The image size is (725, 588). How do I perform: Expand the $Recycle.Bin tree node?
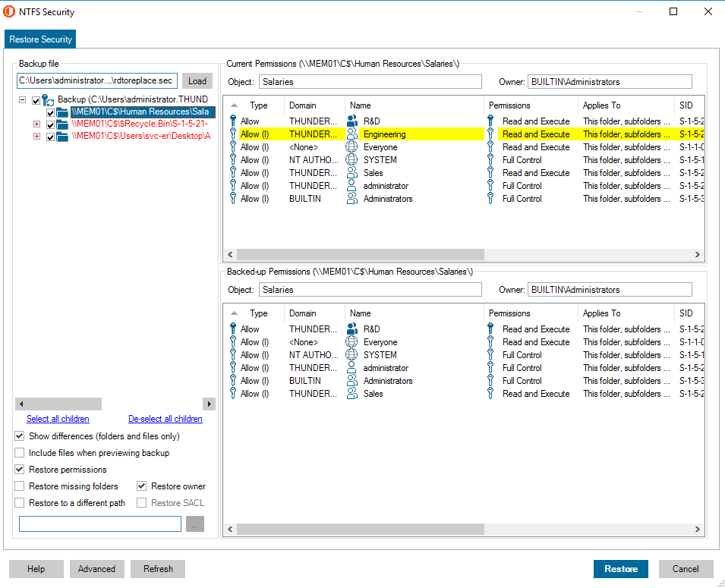pyautogui.click(x=36, y=124)
